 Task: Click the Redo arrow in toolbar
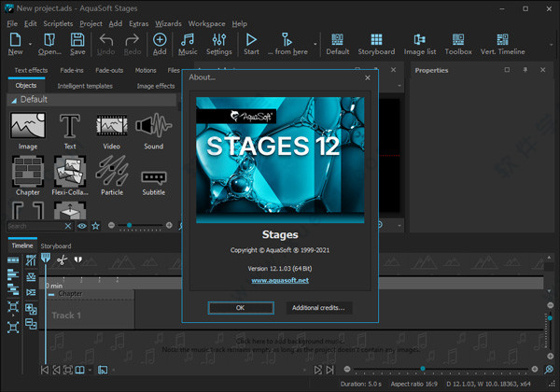133,39
